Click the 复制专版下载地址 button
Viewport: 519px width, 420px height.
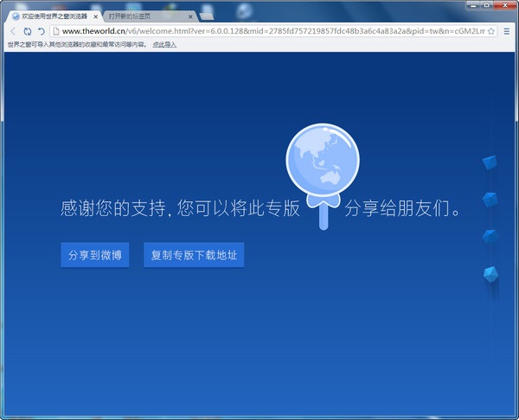194,255
